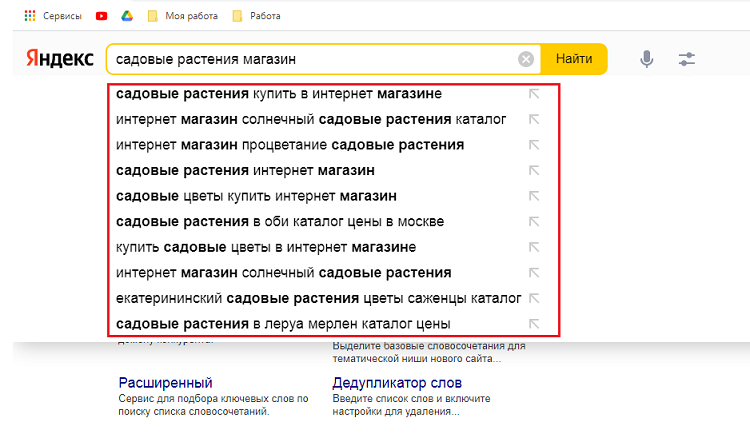Open the Работа bookmarks folder
The width and height of the screenshot is (750, 438).
[256, 16]
